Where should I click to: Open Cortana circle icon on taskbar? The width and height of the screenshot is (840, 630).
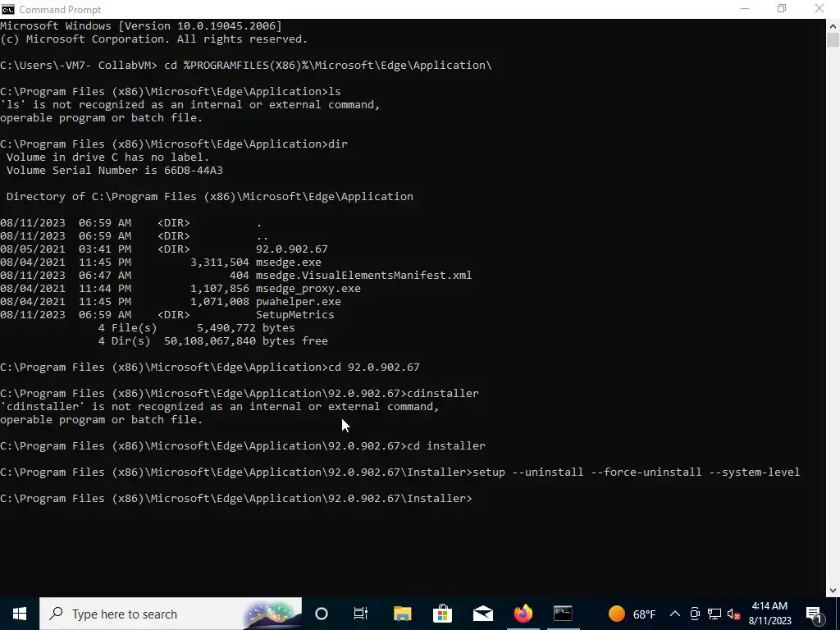tap(322, 614)
